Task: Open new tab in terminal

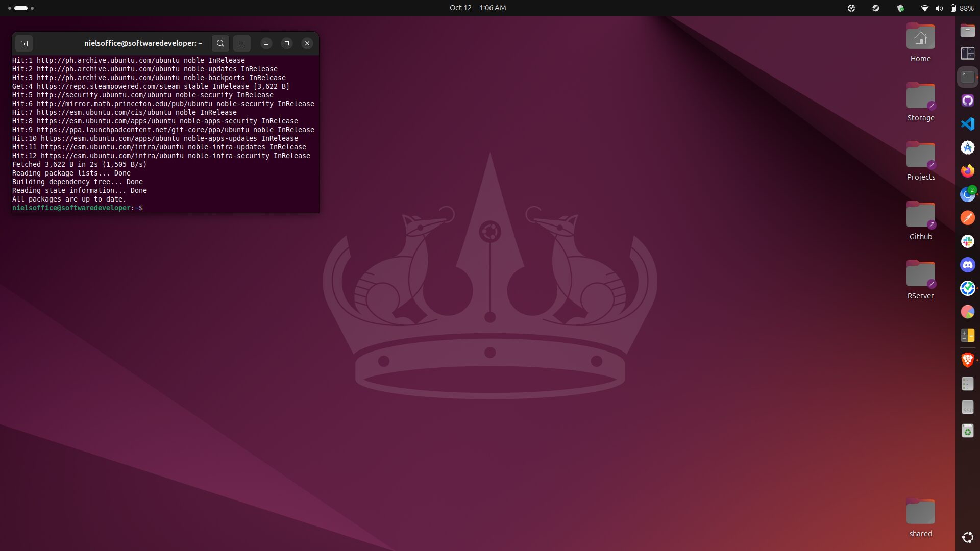Action: [24, 43]
